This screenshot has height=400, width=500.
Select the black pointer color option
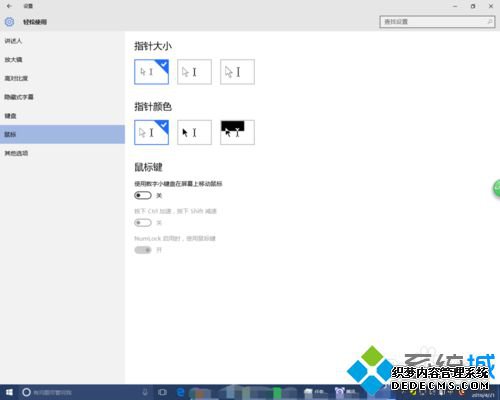(194, 132)
